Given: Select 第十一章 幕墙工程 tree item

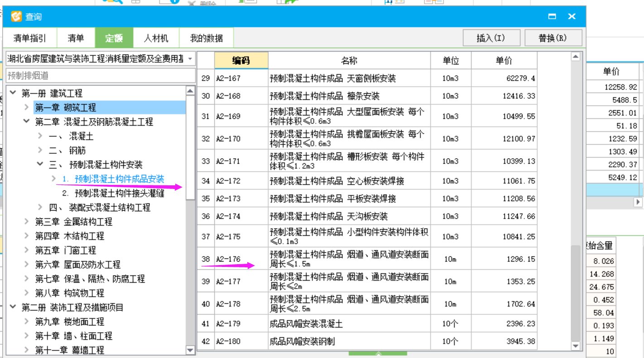Looking at the screenshot, I should click(70, 350).
